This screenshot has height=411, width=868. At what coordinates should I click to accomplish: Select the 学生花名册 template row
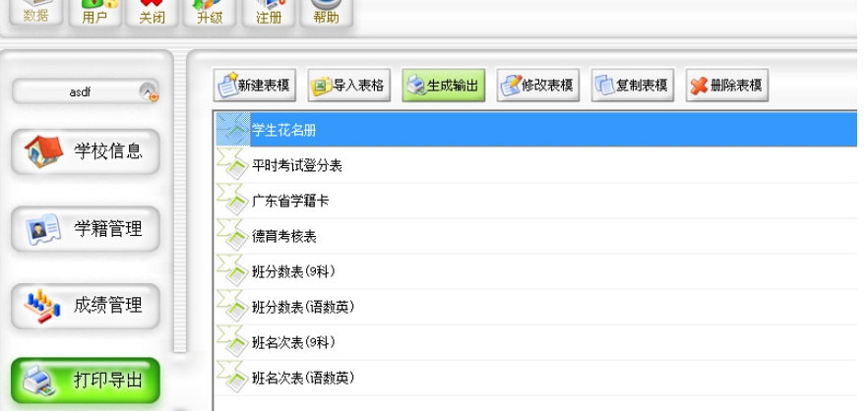(535, 130)
